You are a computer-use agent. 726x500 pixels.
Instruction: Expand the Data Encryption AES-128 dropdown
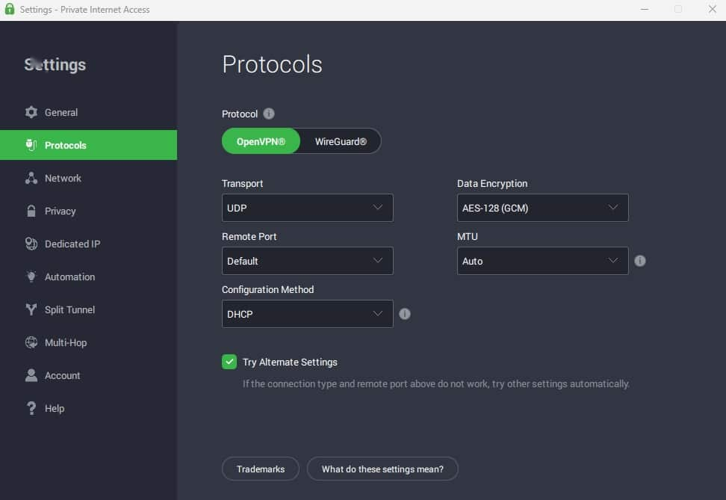tap(542, 208)
